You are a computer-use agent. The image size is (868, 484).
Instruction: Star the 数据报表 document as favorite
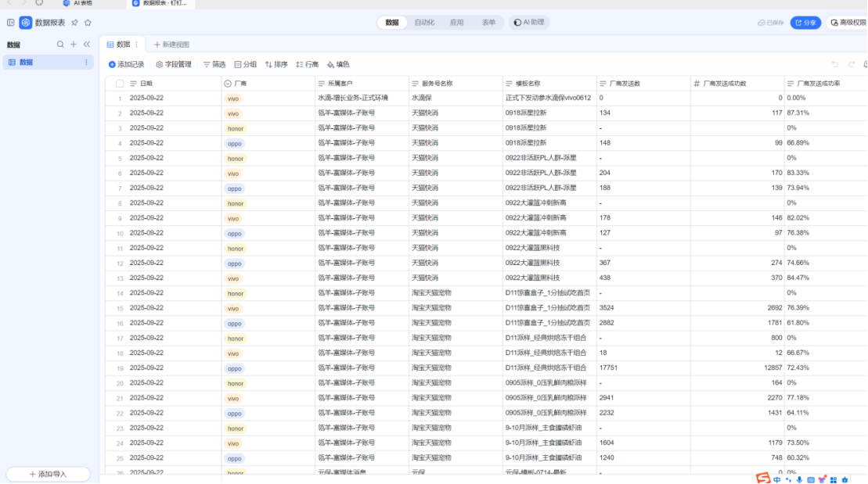pos(88,23)
